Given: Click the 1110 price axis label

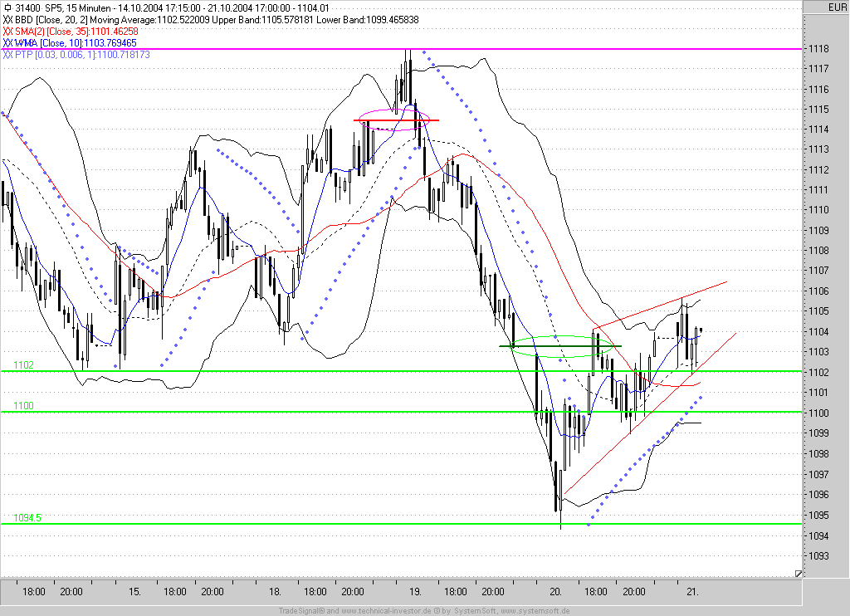Looking at the screenshot, I should [818, 210].
